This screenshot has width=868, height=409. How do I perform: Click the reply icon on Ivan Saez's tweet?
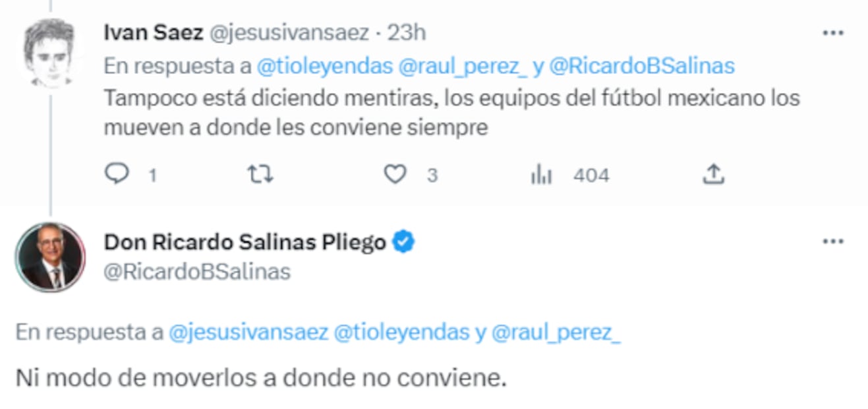coord(117,174)
